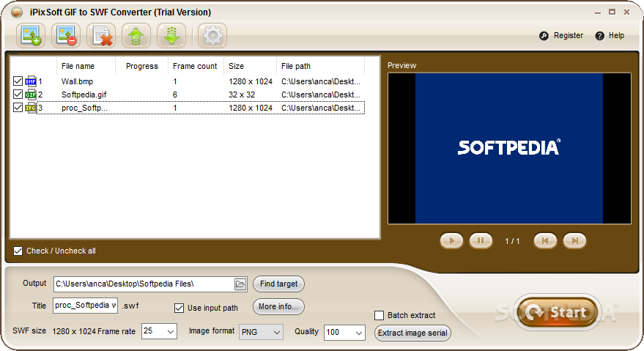This screenshot has height=351, width=644.
Task: Click the Softpedia preview image
Action: tap(509, 148)
